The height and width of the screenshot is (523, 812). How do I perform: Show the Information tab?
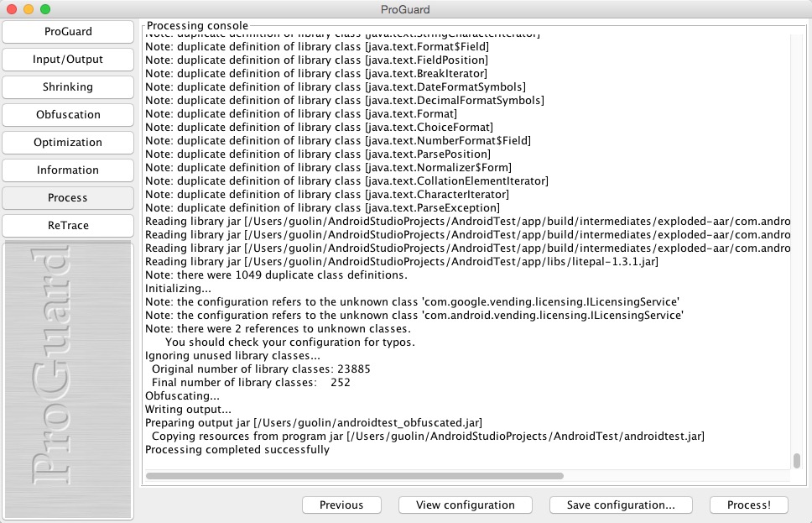pyautogui.click(x=68, y=170)
